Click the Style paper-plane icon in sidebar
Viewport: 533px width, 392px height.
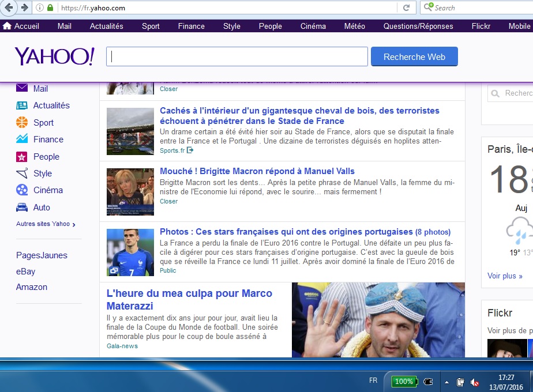point(22,174)
